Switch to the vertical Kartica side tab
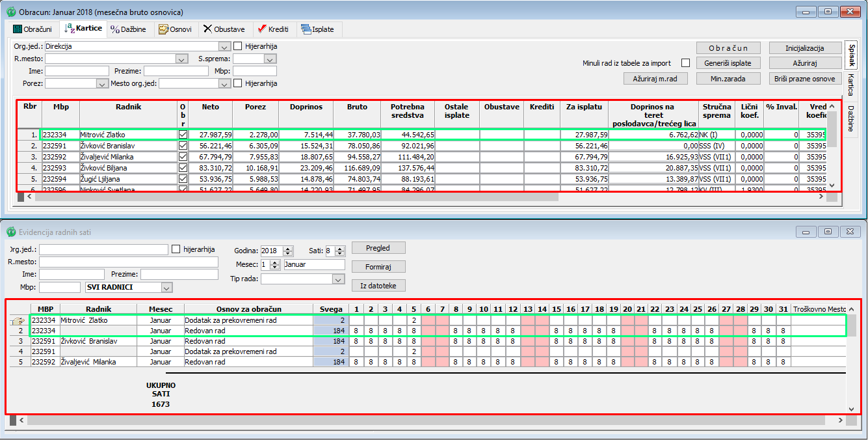This screenshot has height=440, width=868. [850, 85]
